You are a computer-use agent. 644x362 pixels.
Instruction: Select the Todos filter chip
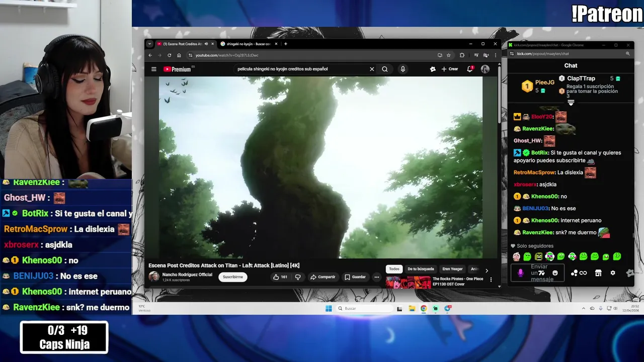pos(394,269)
